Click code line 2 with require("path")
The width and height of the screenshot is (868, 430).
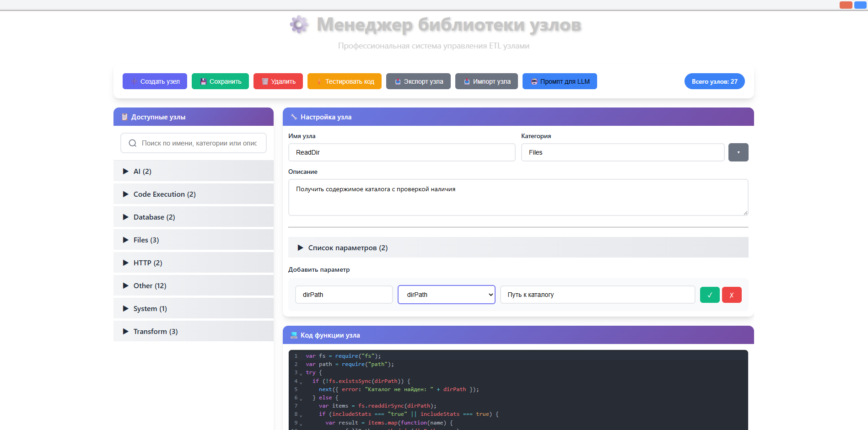[x=350, y=364]
